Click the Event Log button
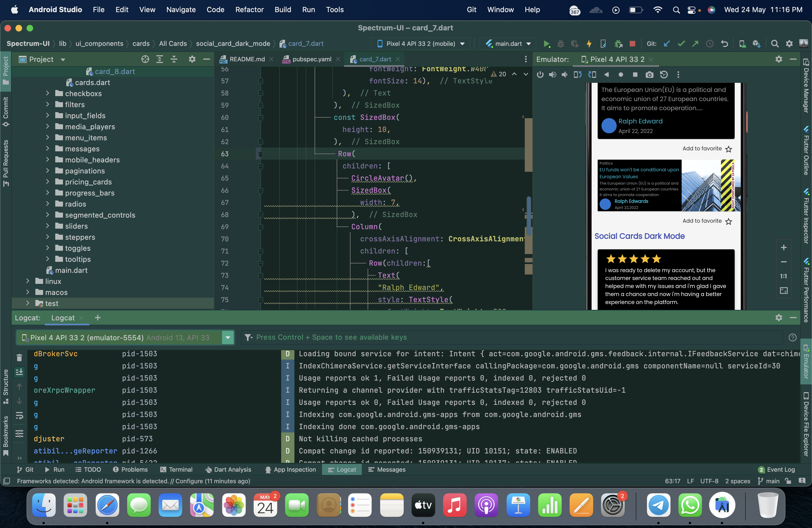The width and height of the screenshot is (812, 528). pos(777,470)
